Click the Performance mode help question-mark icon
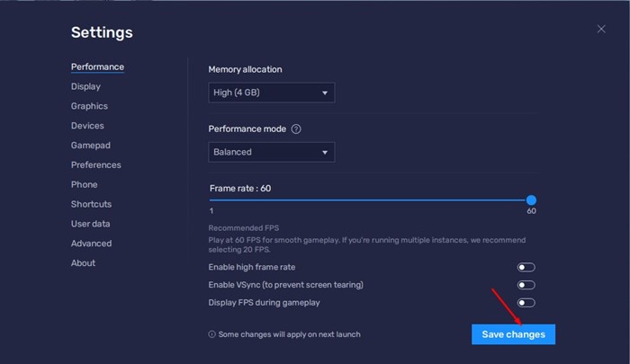Image resolution: width=630 pixels, height=364 pixels. (296, 129)
